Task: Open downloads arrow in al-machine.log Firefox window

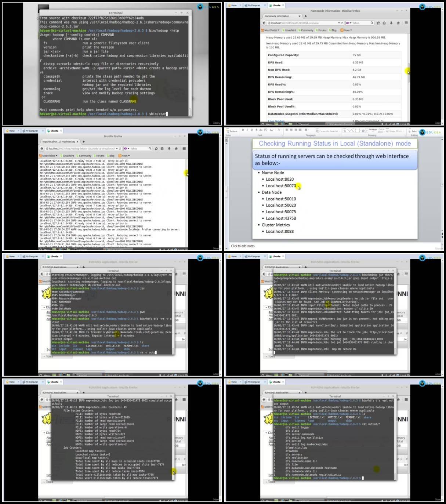Action: pyautogui.click(x=169, y=148)
